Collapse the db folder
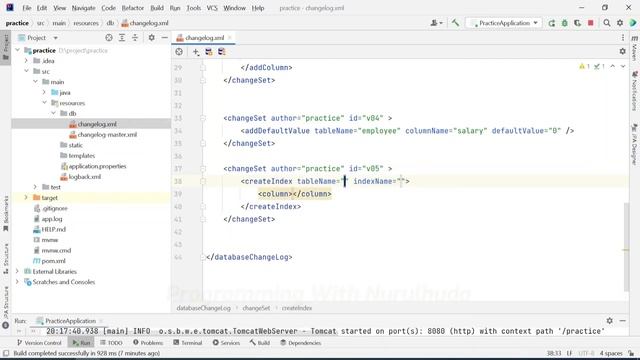Screen dimensions: 640x360 pos(53,113)
